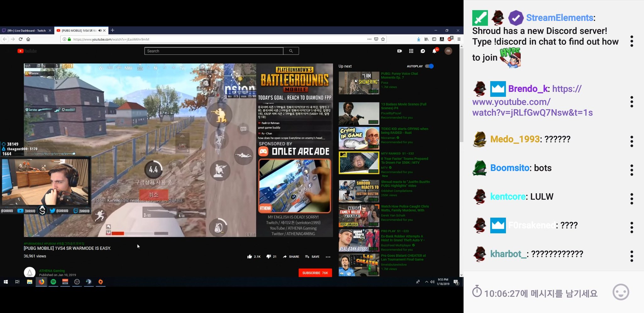
Task: Click the #PUBGMOBILE hashtag link
Action: [x=34, y=243]
